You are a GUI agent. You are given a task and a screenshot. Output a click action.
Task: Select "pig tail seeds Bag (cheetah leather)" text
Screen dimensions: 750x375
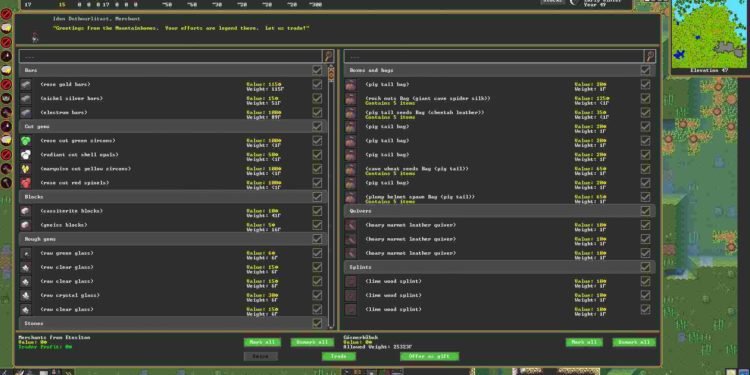tap(425, 112)
